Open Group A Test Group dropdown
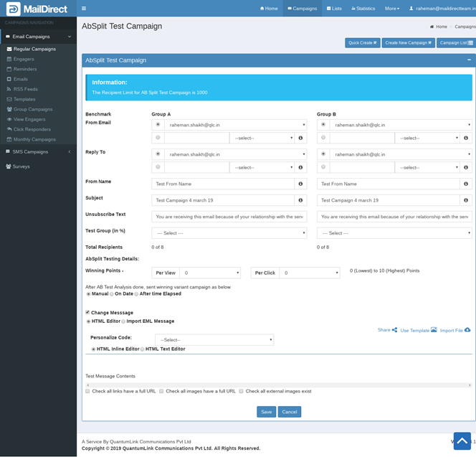Viewport: 476px width, 457px height. pyautogui.click(x=229, y=233)
